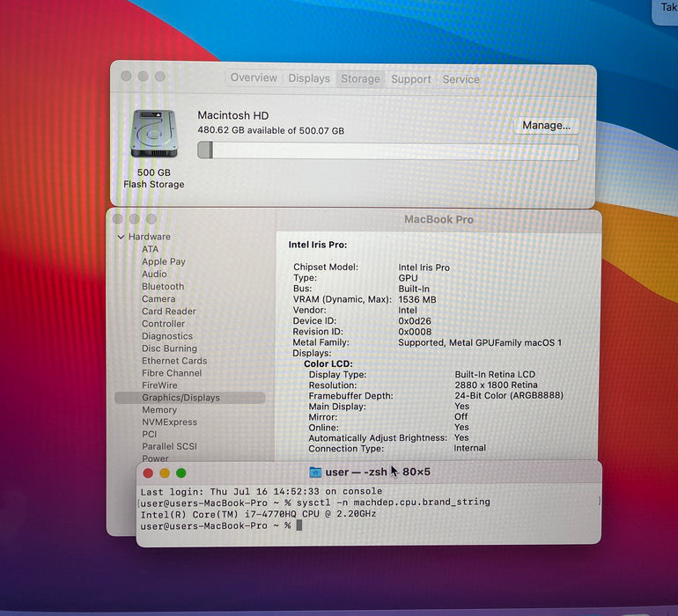This screenshot has height=616, width=678.
Task: Select the Support tab
Action: tap(411, 79)
